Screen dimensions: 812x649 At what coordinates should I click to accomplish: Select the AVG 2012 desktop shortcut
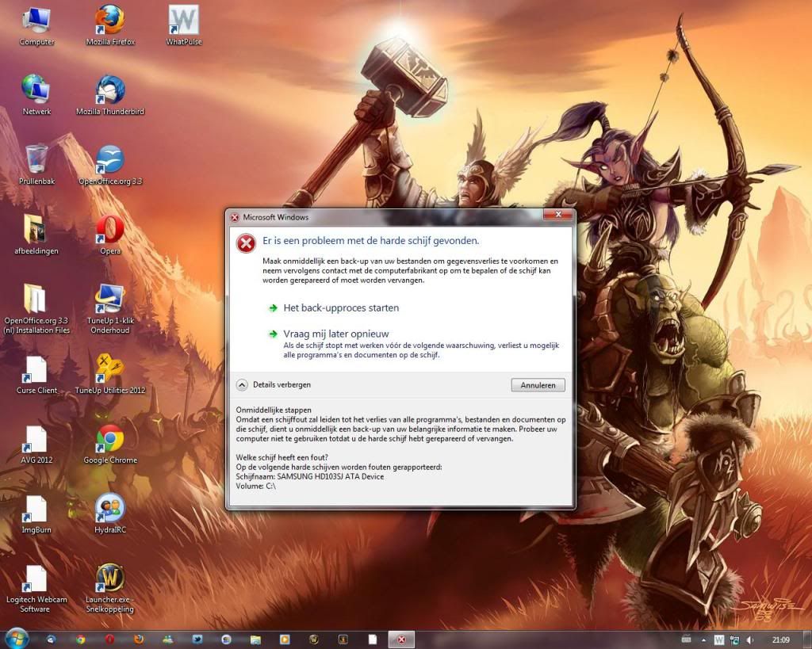coord(36,445)
